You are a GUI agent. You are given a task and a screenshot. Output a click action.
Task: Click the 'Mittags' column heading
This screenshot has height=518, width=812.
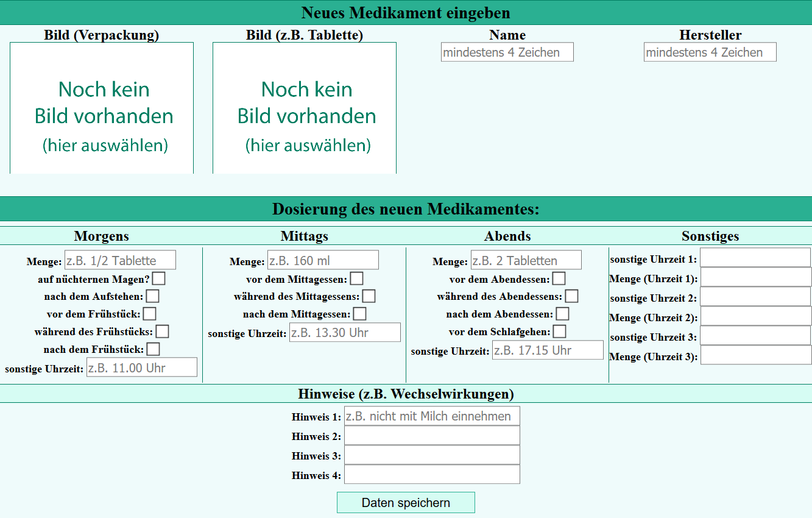pyautogui.click(x=305, y=236)
